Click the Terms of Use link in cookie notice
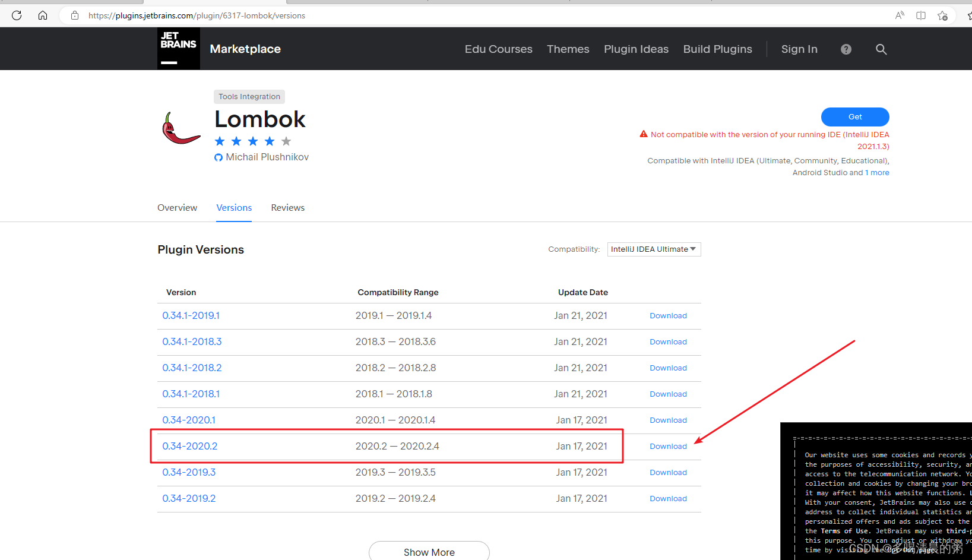Screen dimensions: 972x560 pyautogui.click(x=844, y=531)
